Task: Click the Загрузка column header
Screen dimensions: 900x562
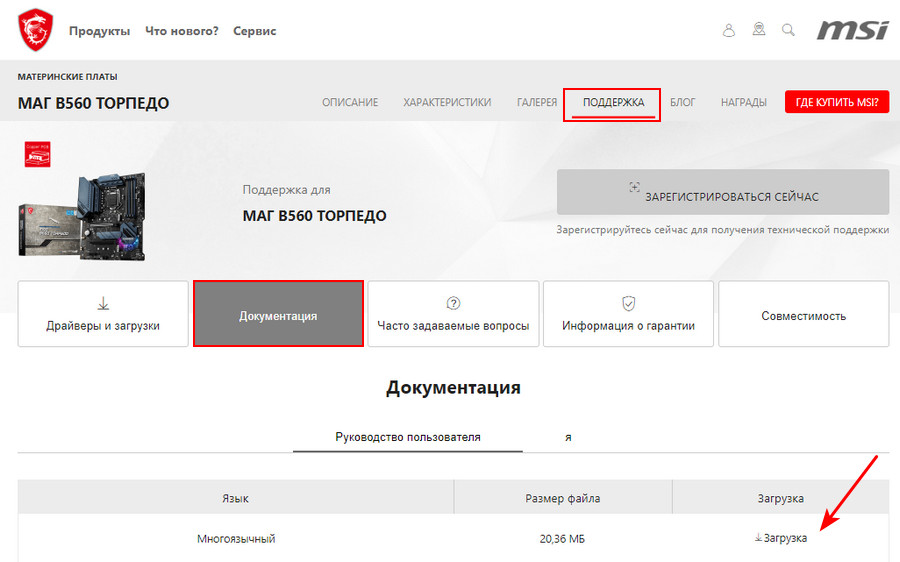Action: (x=781, y=498)
